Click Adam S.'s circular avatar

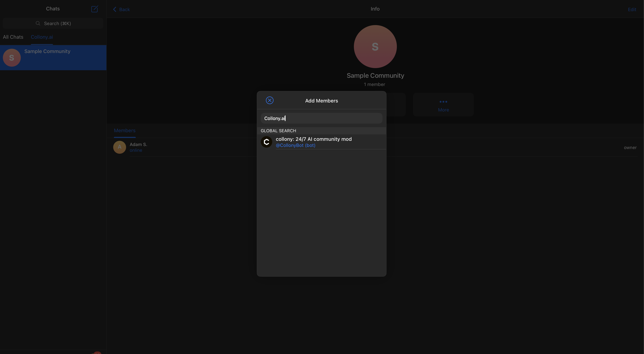point(119,147)
